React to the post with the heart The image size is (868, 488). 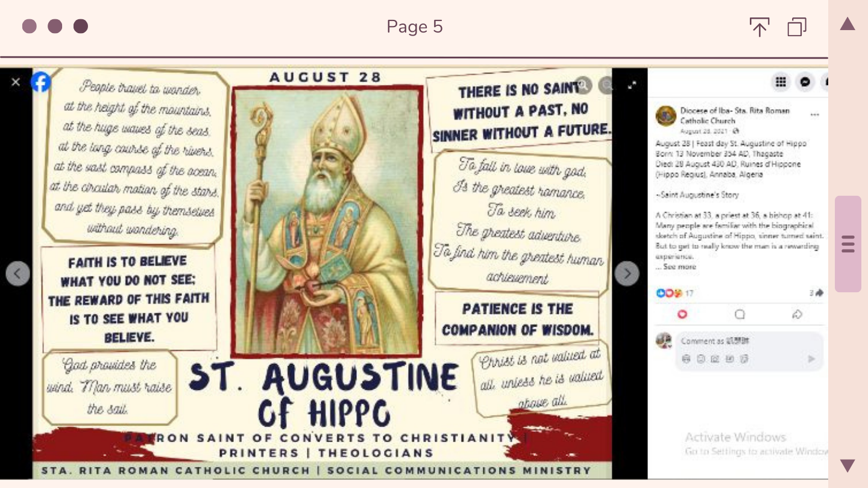[x=682, y=314]
